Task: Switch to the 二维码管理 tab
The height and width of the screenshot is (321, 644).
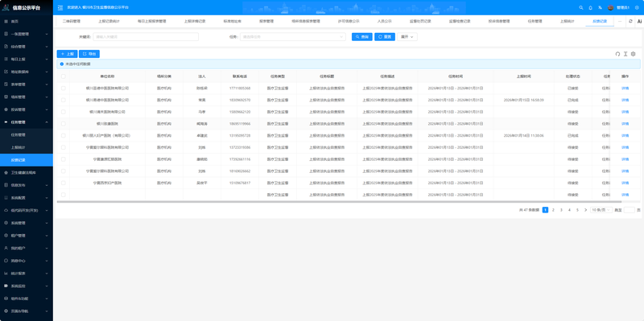Action: (x=72, y=21)
